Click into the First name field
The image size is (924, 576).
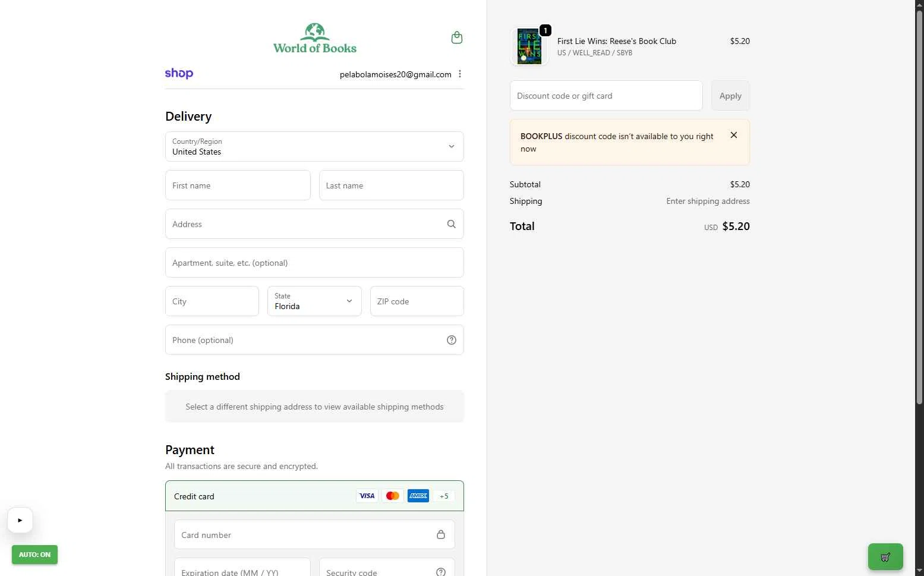tap(238, 185)
